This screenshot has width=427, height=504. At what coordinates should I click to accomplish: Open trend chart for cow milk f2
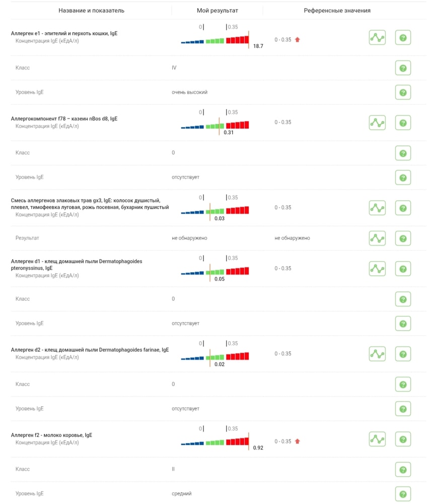click(377, 438)
